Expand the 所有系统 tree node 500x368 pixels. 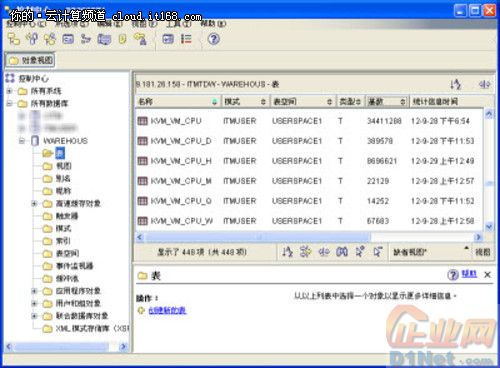coord(9,91)
